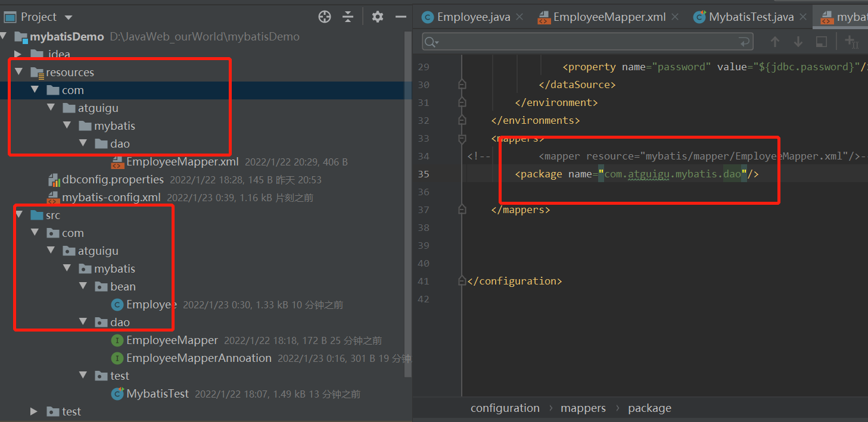Open Project panel settings gear

click(378, 17)
